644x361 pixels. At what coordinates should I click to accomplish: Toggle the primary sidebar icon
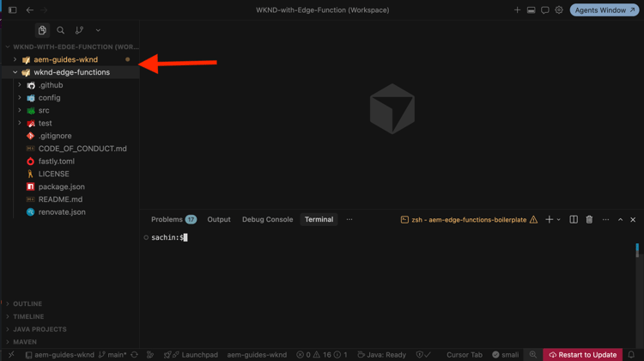pyautogui.click(x=12, y=9)
